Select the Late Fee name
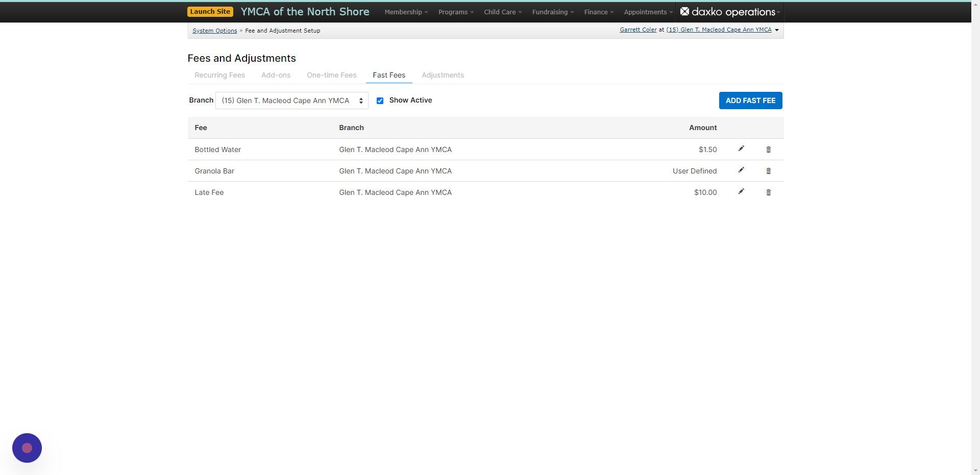 point(209,192)
